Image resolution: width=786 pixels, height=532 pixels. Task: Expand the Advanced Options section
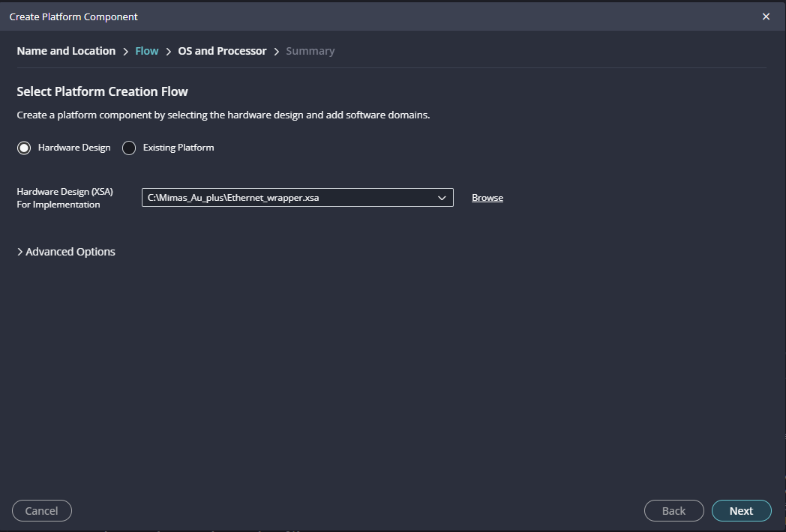click(66, 252)
